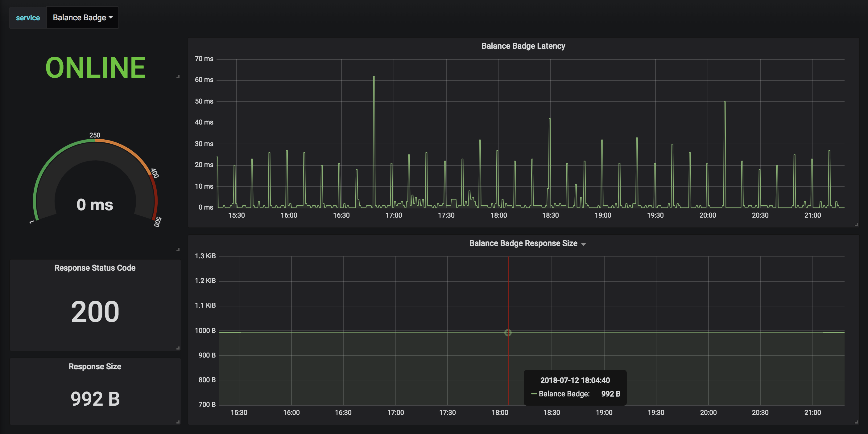
Task: Click the Response Size stat panel resize handle
Action: (178, 422)
